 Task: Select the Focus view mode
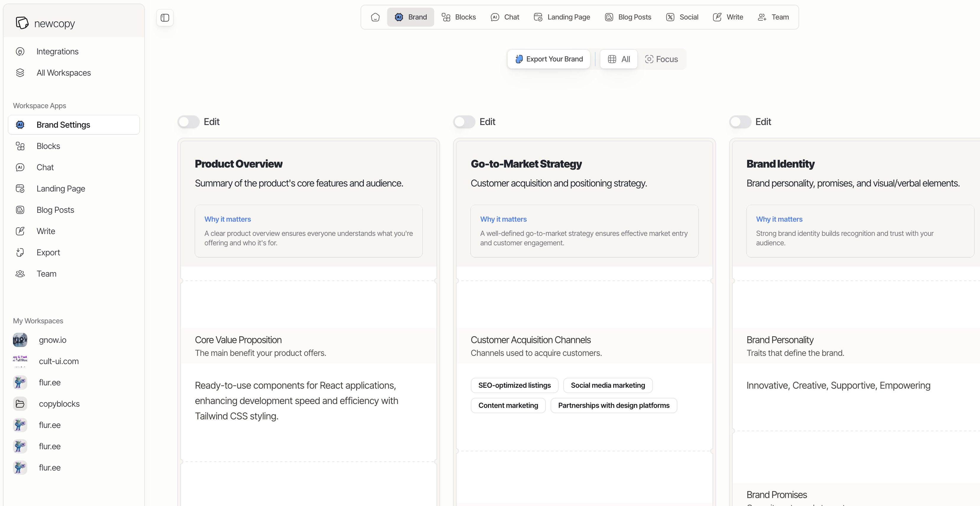[662, 59]
